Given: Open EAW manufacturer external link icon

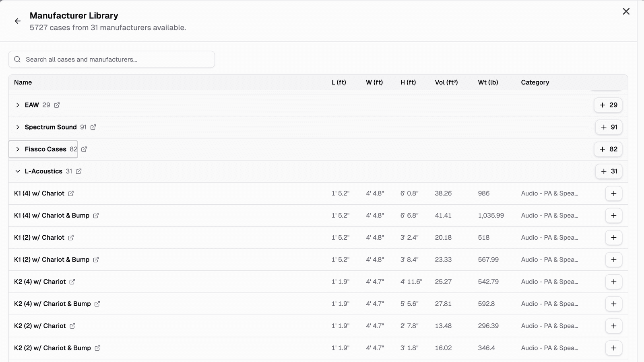Looking at the screenshot, I should pos(57,105).
